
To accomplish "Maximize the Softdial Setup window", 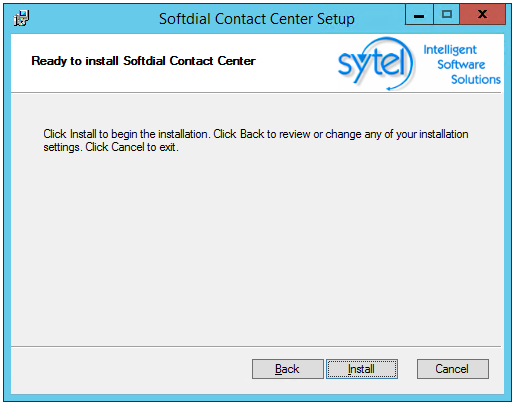I will click(447, 15).
